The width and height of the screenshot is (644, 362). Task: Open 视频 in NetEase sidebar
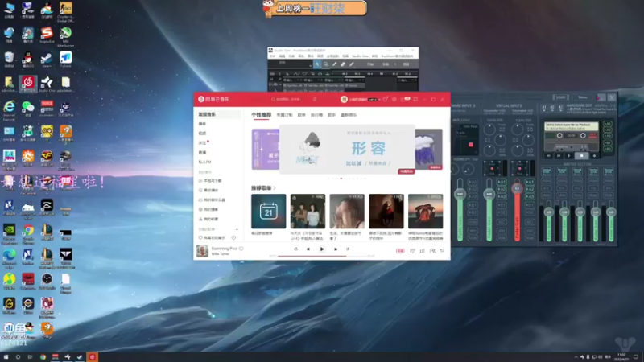pos(203,134)
